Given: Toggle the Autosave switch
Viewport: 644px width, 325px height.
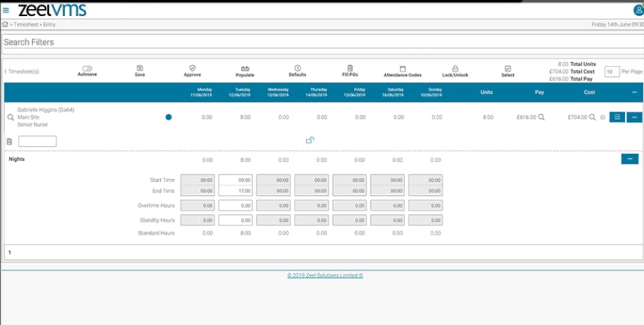Looking at the screenshot, I should 87,68.
